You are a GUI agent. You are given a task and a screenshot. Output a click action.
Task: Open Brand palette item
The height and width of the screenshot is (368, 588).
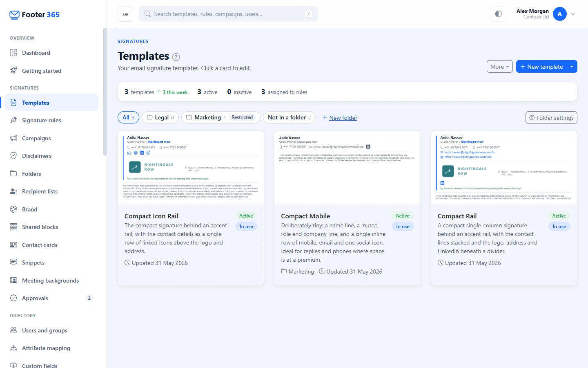point(51,209)
